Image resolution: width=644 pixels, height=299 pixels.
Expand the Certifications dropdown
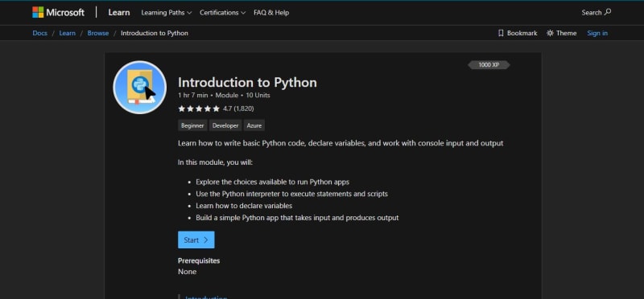pos(223,13)
